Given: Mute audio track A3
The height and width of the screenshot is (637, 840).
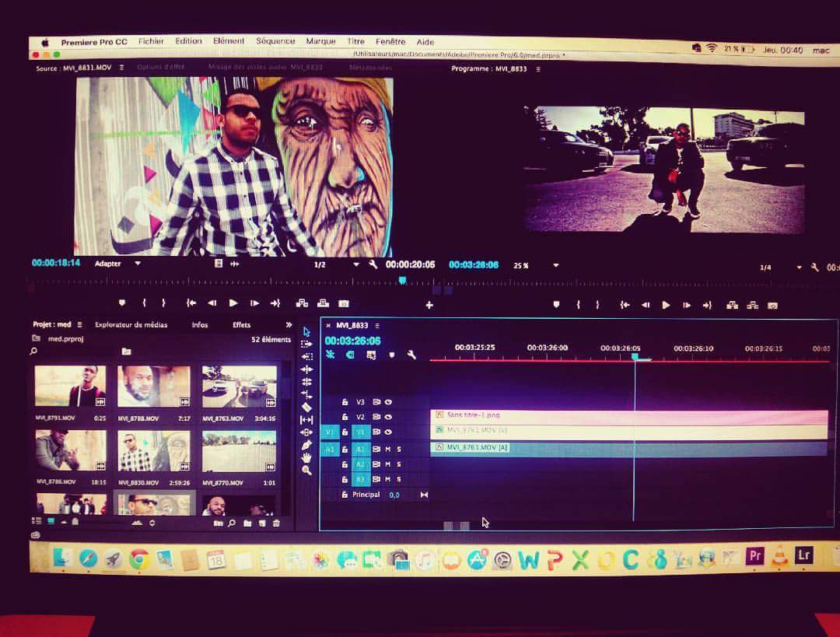Looking at the screenshot, I should click(388, 479).
